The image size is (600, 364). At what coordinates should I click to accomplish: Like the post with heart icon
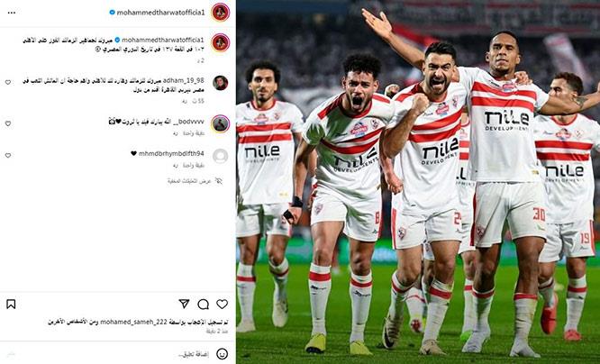pyautogui.click(x=222, y=304)
